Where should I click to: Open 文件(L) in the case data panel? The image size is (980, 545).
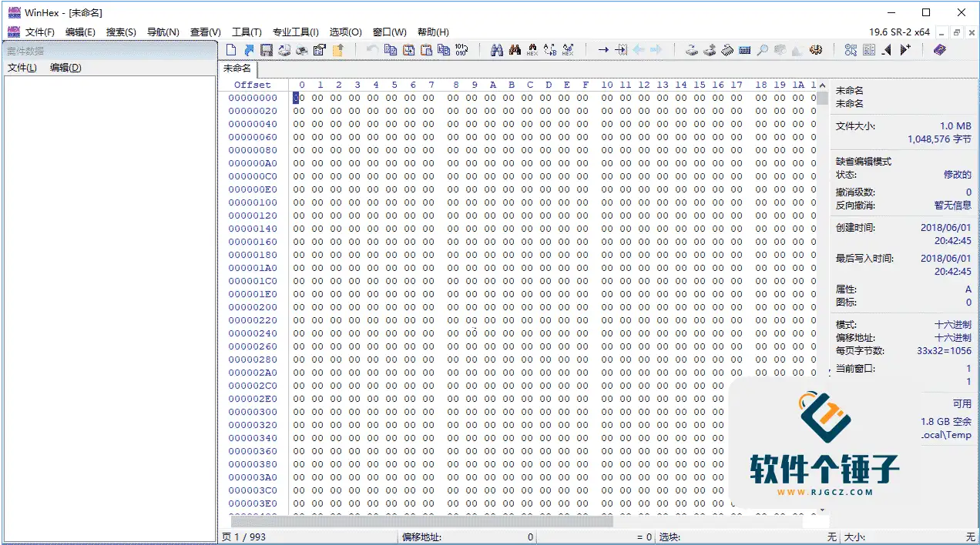tap(22, 68)
